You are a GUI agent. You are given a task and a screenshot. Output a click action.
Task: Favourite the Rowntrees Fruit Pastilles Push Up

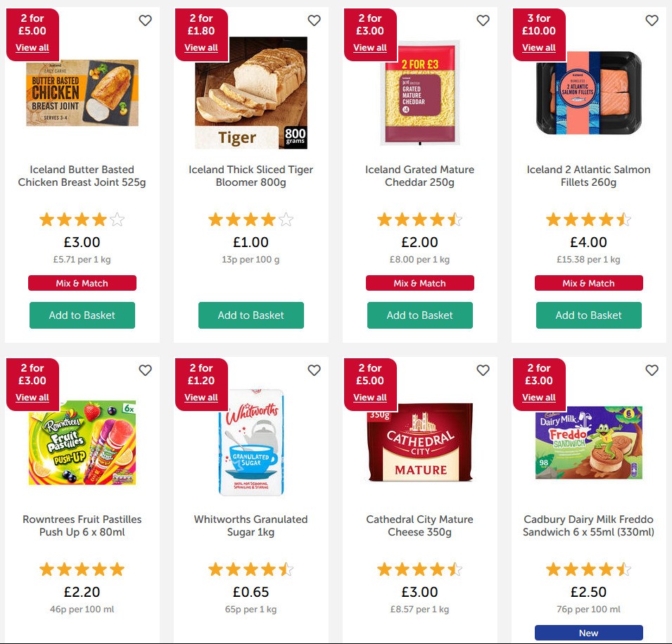pyautogui.click(x=146, y=370)
